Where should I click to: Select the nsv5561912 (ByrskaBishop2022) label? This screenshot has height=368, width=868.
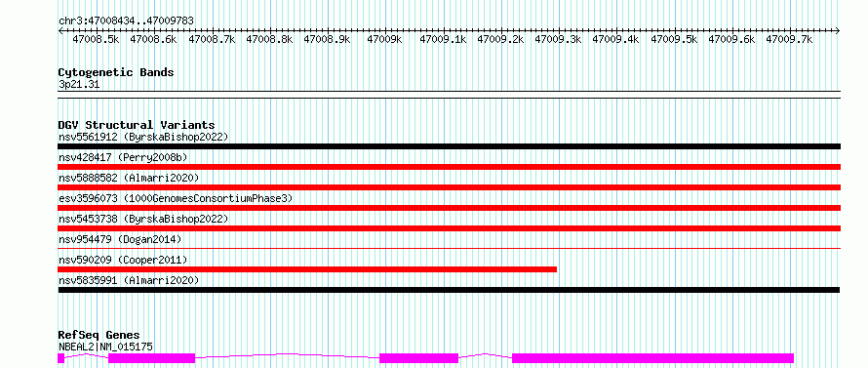click(x=143, y=137)
